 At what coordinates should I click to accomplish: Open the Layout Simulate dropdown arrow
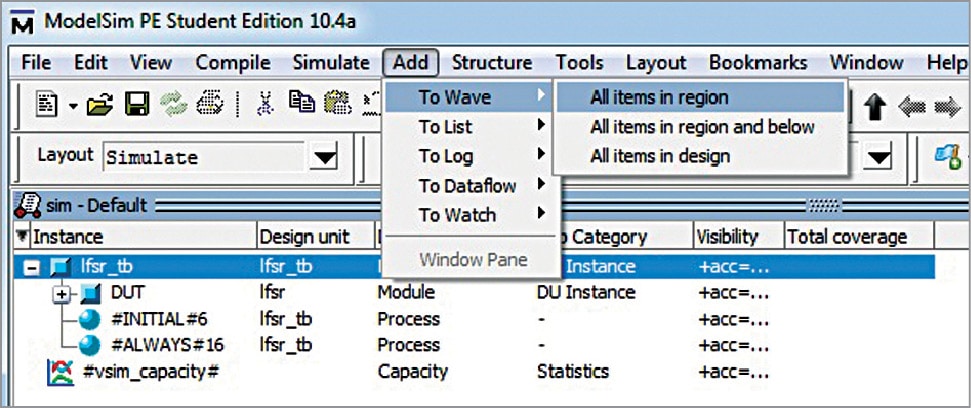coord(323,157)
